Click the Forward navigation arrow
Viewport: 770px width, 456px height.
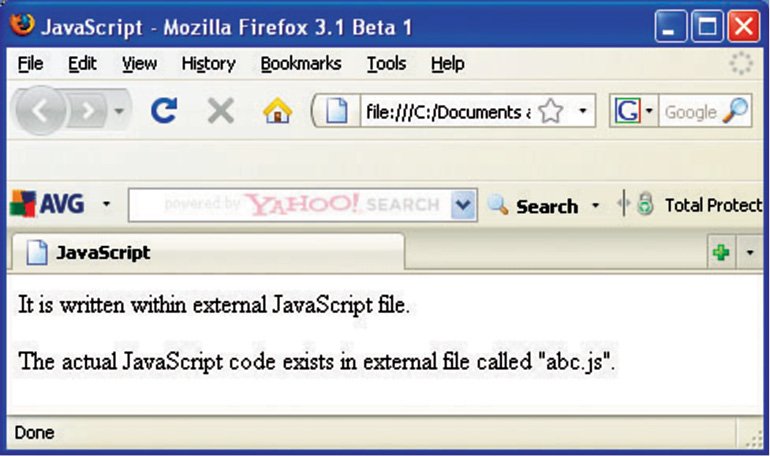[x=87, y=111]
